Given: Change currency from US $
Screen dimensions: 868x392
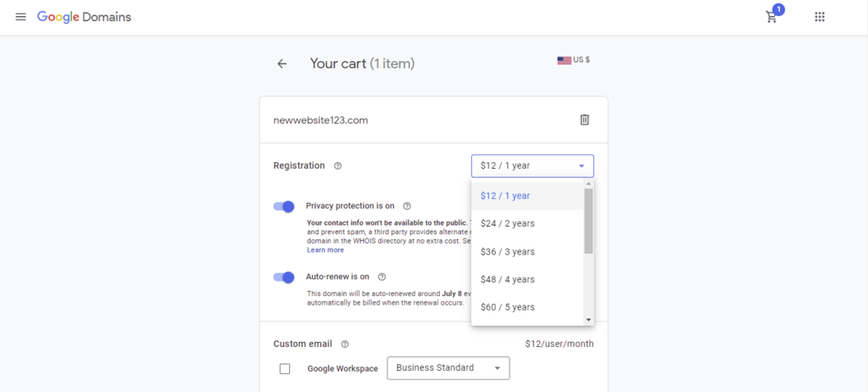Looking at the screenshot, I should pos(574,60).
